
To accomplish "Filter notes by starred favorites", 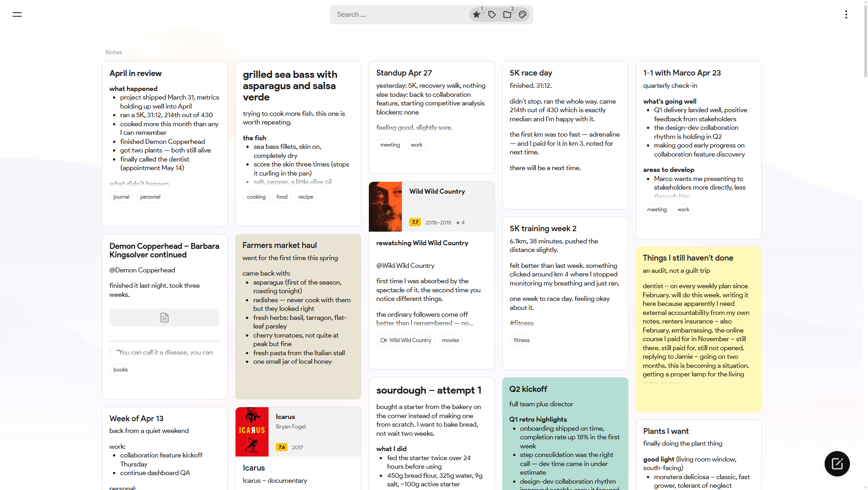I will [476, 14].
